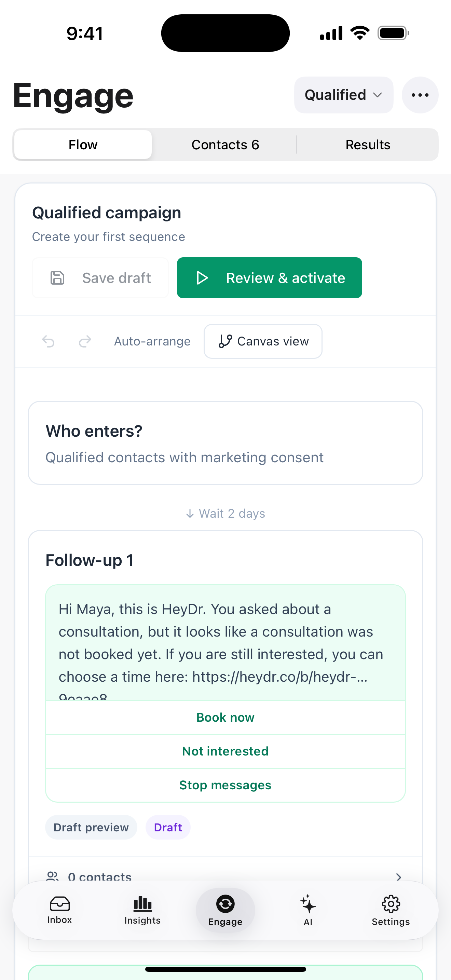Tap the Book now quick reply
Image resolution: width=451 pixels, height=980 pixels.
click(x=225, y=717)
